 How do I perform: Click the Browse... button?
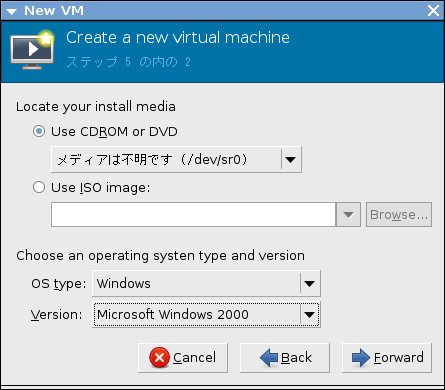399,215
